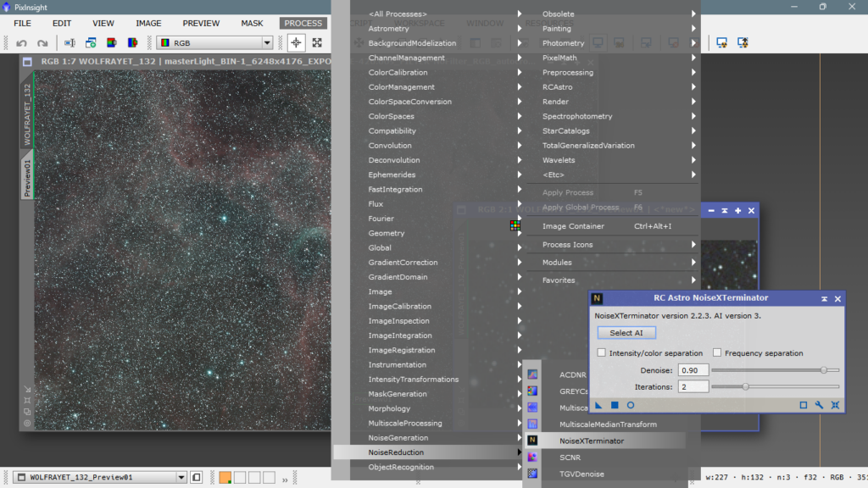Enable Intensity/color separation checkbox

602,352
